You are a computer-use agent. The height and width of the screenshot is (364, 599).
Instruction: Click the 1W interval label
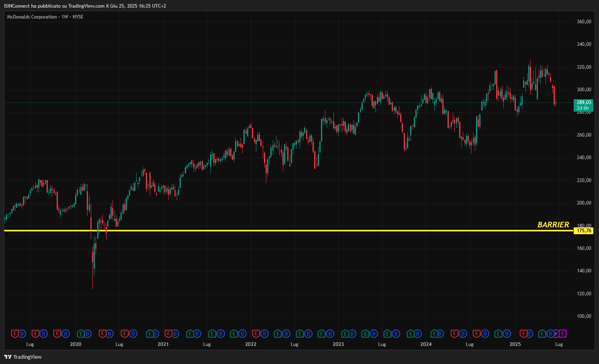tap(65, 17)
